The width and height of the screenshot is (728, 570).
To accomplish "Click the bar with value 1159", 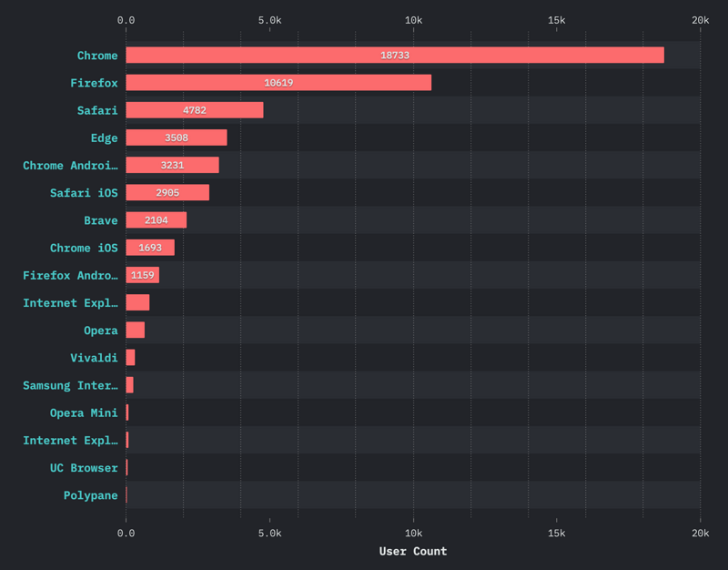I will (142, 275).
